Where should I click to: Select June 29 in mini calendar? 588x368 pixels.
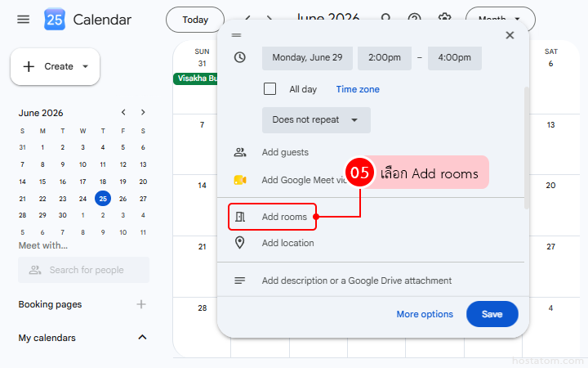coord(42,215)
